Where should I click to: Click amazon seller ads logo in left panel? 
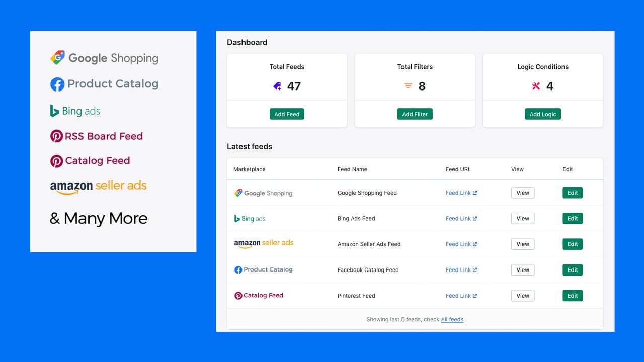click(98, 187)
